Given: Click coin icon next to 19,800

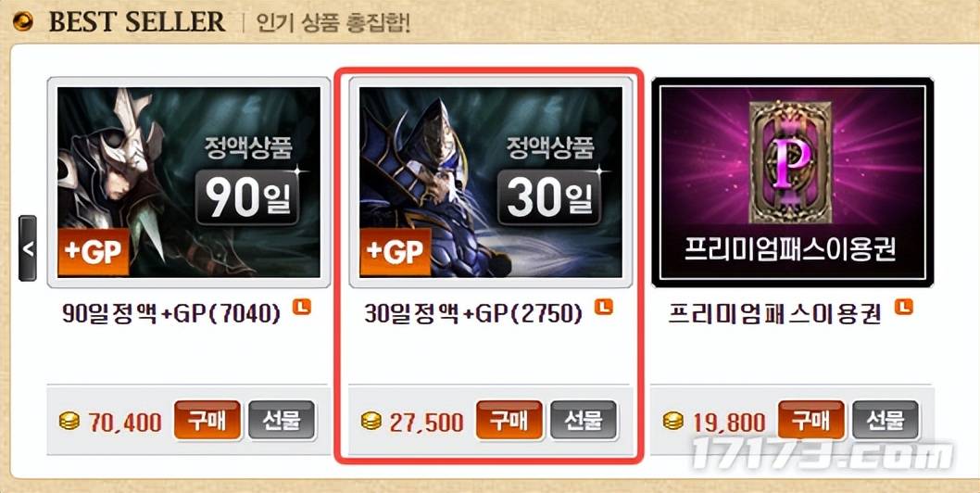Looking at the screenshot, I should pos(673,421).
